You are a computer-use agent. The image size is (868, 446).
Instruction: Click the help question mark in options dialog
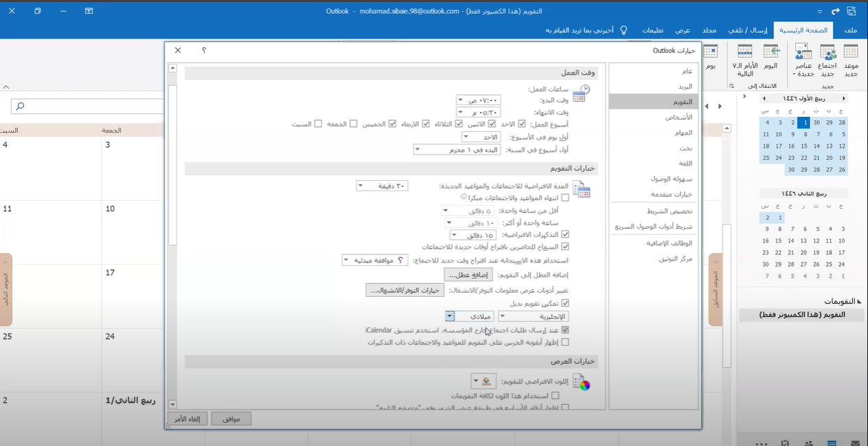[x=204, y=50]
